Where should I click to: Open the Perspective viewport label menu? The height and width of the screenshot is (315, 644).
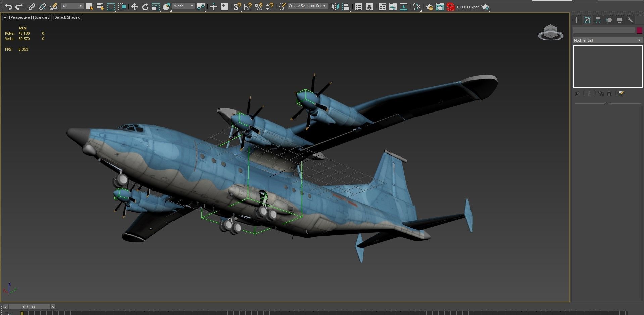point(20,17)
